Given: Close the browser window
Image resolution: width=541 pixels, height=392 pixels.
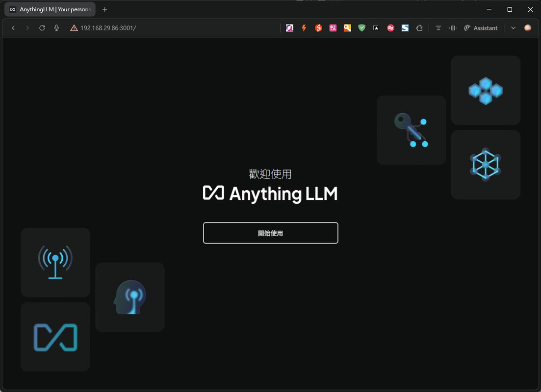Looking at the screenshot, I should [x=530, y=9].
